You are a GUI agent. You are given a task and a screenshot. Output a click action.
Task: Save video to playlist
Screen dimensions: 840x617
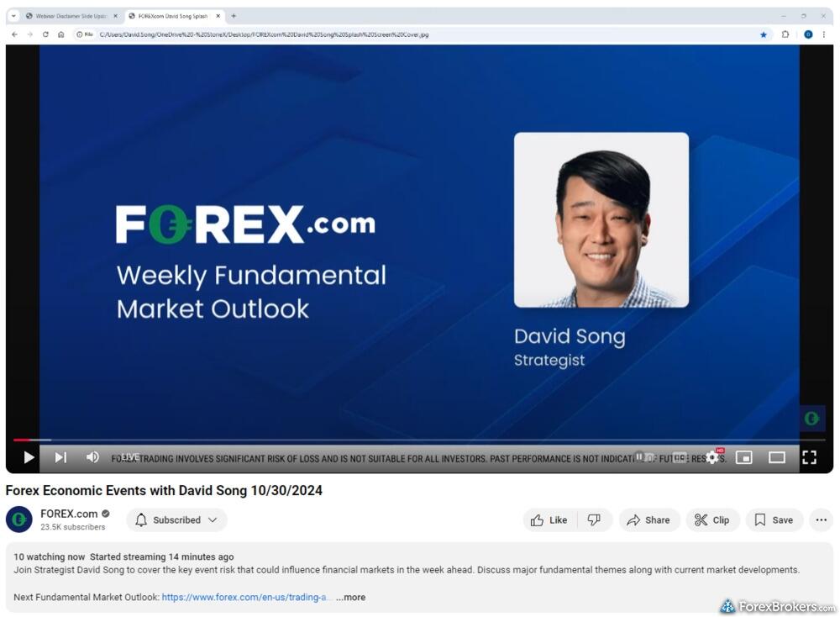[774, 520]
